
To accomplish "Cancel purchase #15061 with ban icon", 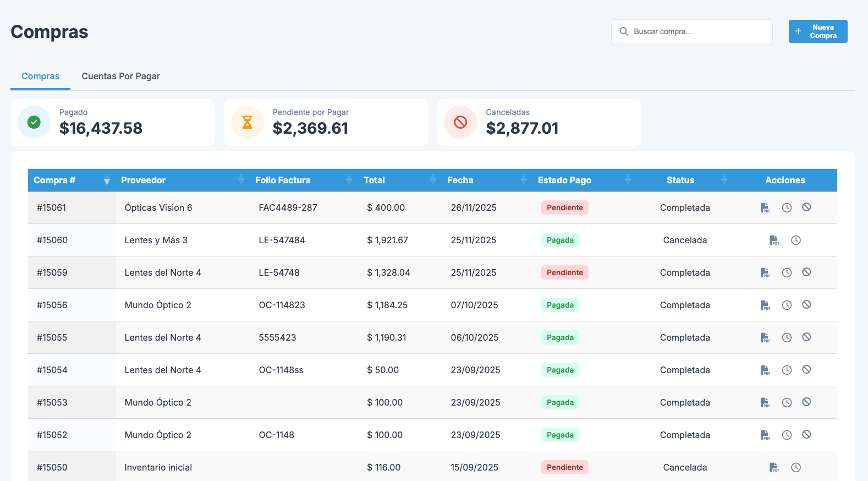I will pos(806,207).
